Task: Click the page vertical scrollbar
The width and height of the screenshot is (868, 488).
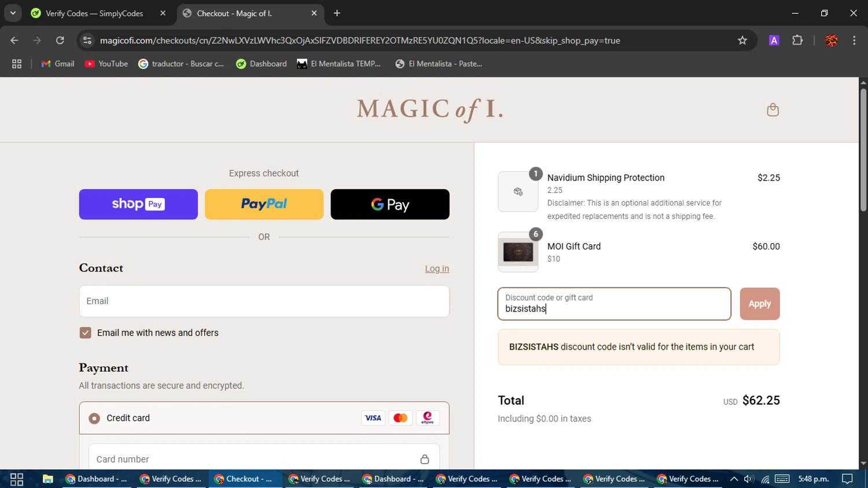Action: (863, 150)
